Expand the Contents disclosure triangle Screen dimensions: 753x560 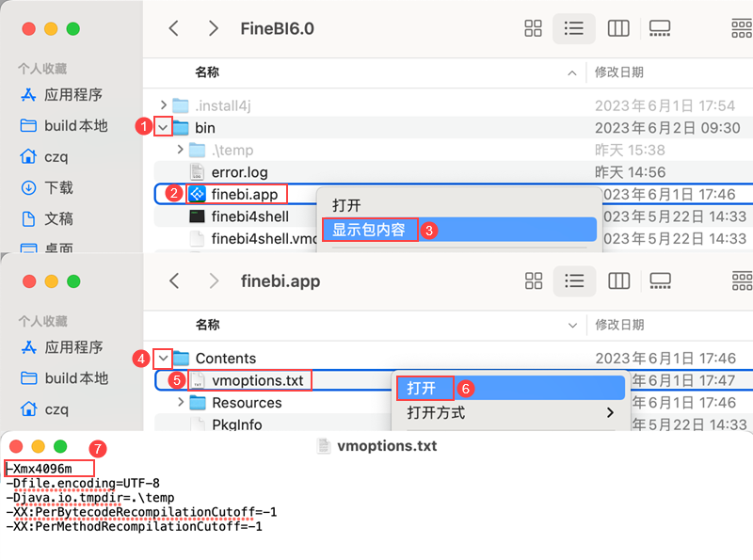(164, 359)
